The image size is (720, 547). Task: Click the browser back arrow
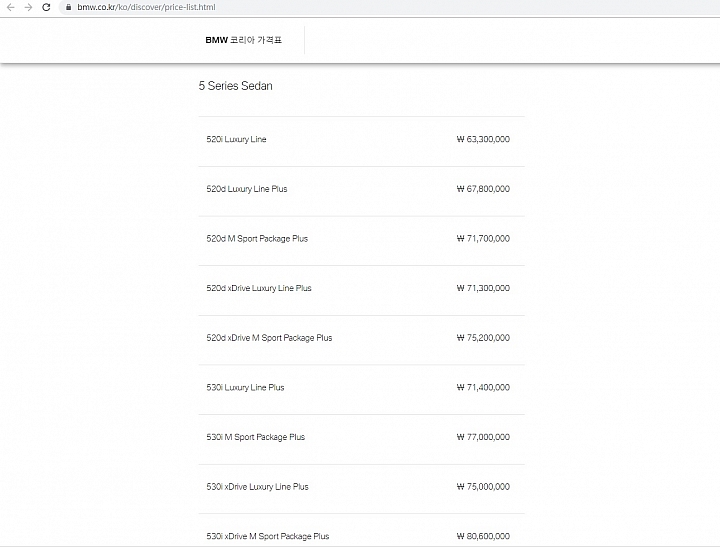click(x=11, y=7)
